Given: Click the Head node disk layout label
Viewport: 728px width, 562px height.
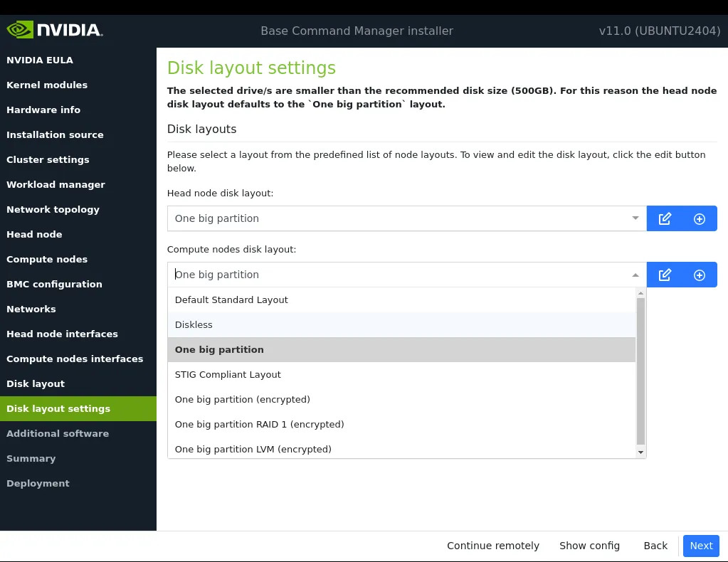Looking at the screenshot, I should pos(220,193).
